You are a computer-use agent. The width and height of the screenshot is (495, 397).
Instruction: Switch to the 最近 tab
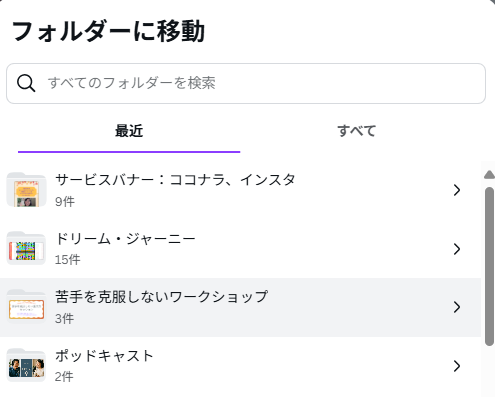(x=129, y=131)
